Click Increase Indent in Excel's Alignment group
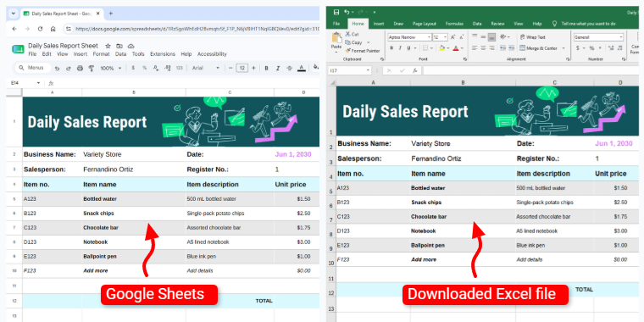Screen dimensions: 644x322 click(x=511, y=48)
